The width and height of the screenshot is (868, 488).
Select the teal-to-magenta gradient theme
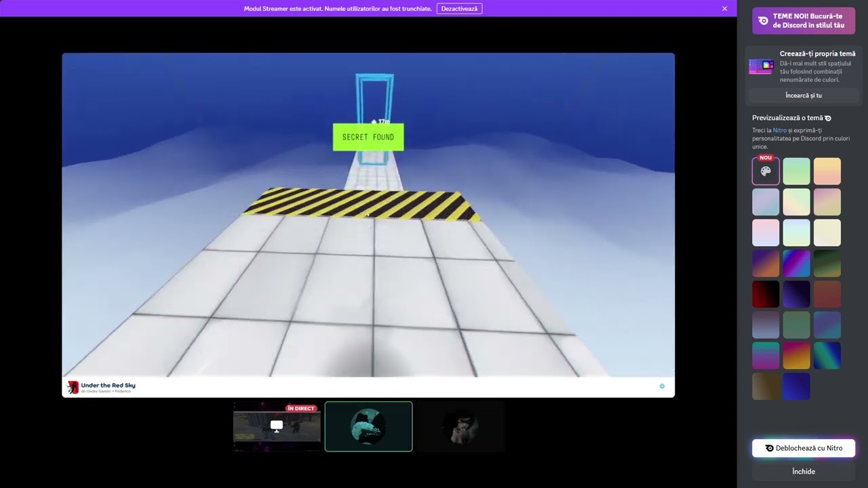point(766,356)
